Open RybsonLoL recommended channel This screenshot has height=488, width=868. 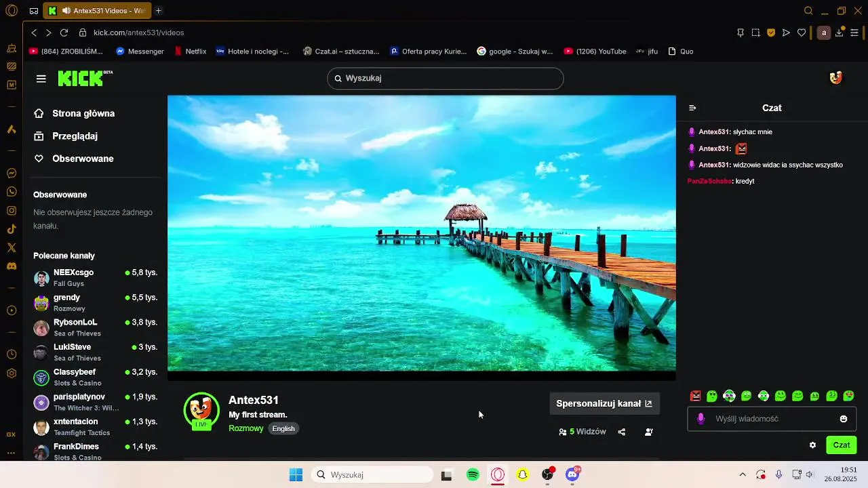coord(95,327)
